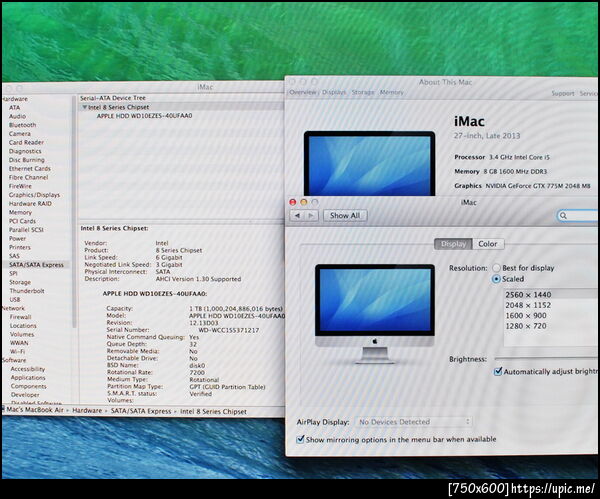Select Volumes under Network

[22, 334]
